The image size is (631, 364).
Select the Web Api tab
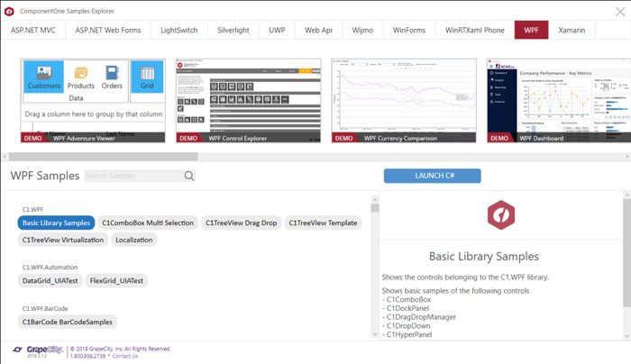(318, 30)
